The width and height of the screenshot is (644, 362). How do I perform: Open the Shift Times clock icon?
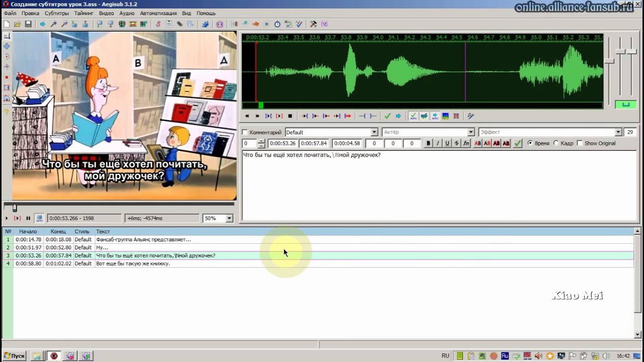coord(277,24)
